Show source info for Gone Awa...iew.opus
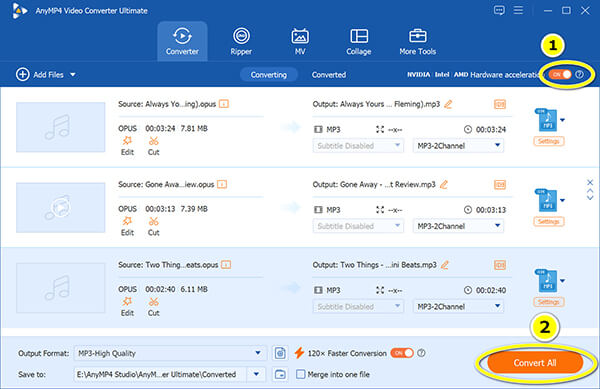This screenshot has height=389, width=600. tap(222, 184)
